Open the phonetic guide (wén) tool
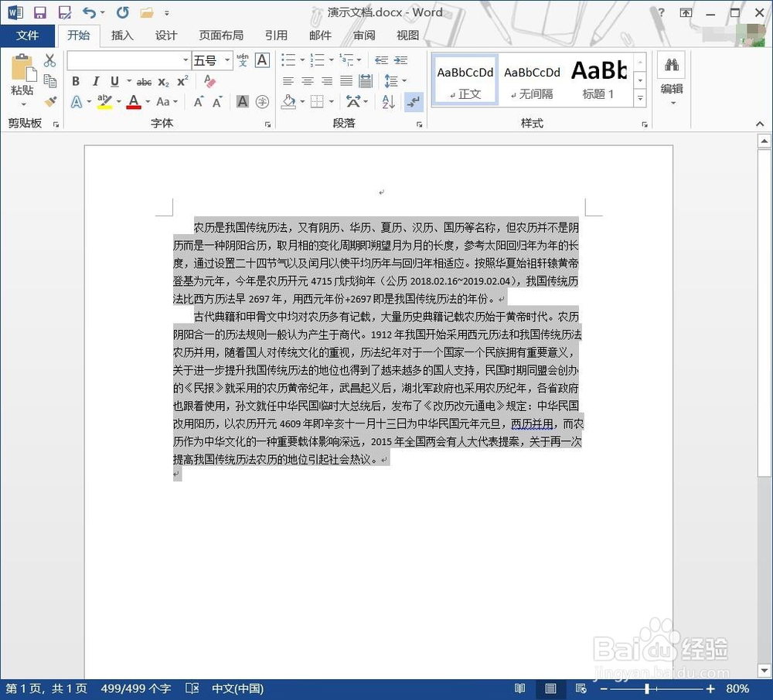The width and height of the screenshot is (773, 700). [x=243, y=60]
